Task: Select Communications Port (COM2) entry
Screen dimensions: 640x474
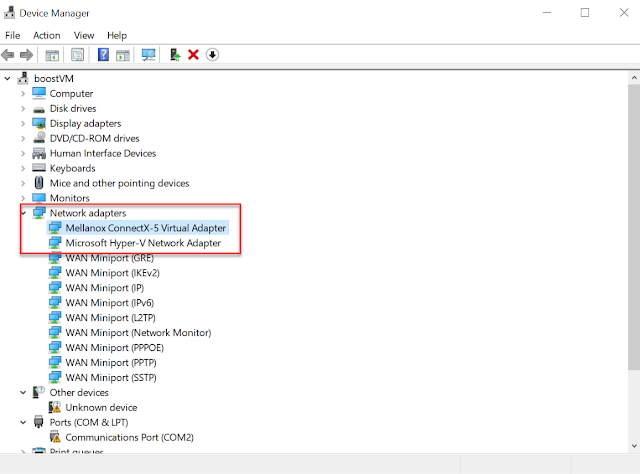Action: [129, 437]
